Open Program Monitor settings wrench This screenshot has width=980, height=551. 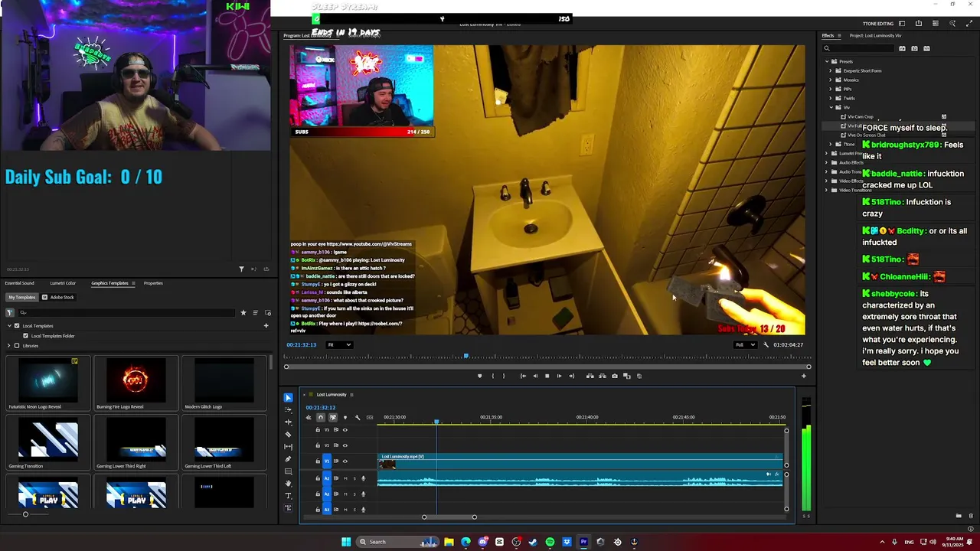point(766,344)
